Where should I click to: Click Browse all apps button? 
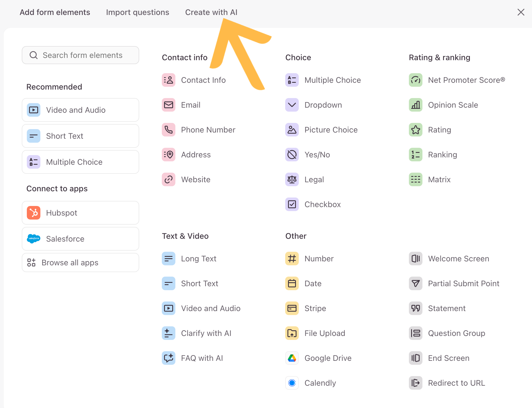pyautogui.click(x=80, y=263)
